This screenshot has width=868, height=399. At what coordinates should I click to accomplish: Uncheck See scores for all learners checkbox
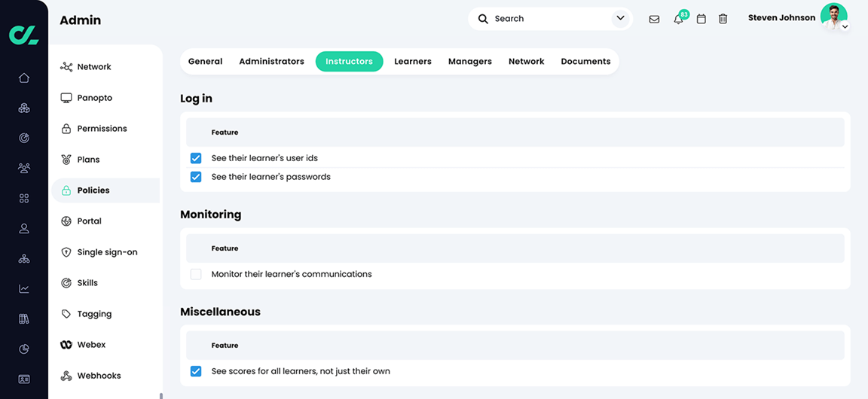click(196, 371)
